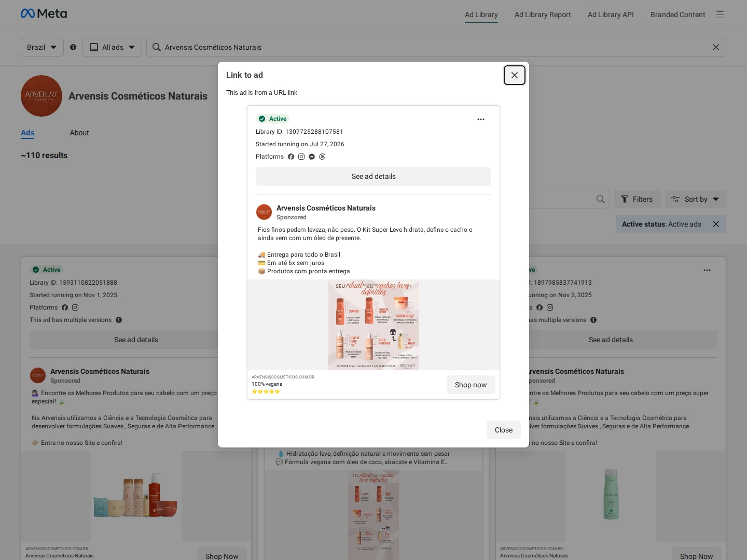
Task: Open advertiser name link on ad 1897985837741913
Action: coord(576,371)
